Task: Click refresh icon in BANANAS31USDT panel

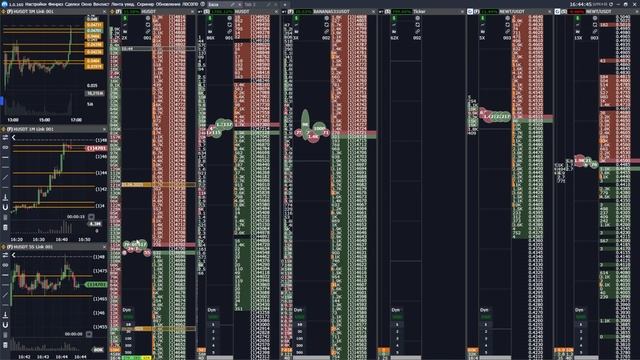Action: [x=327, y=25]
